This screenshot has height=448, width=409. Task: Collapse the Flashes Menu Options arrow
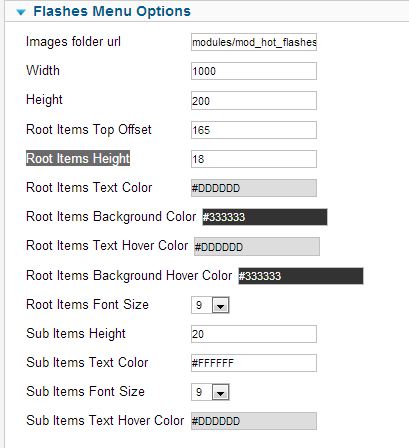point(21,12)
